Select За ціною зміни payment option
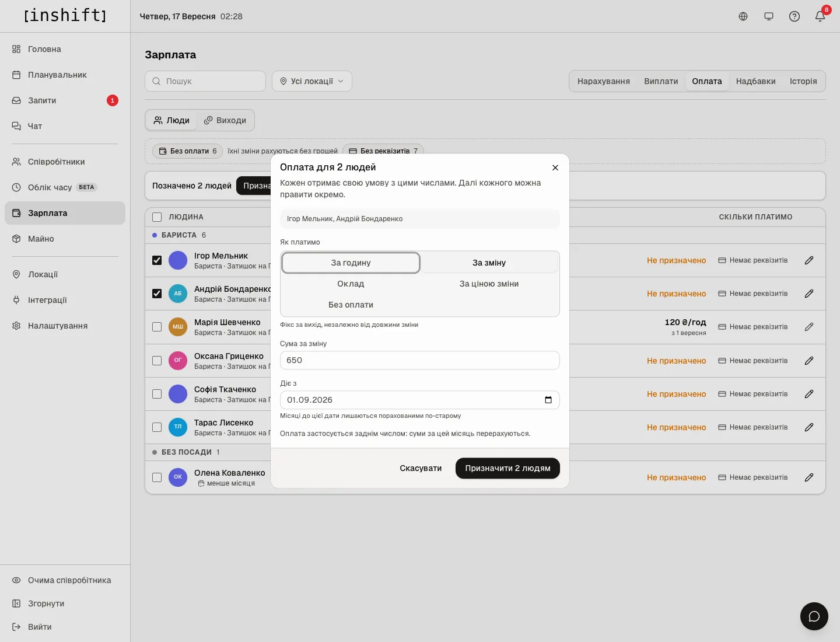 [x=489, y=284]
